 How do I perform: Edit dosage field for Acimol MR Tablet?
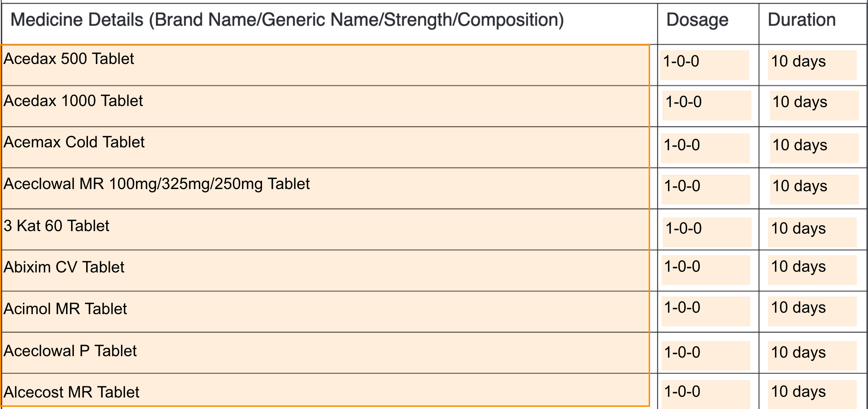pyautogui.click(x=706, y=311)
